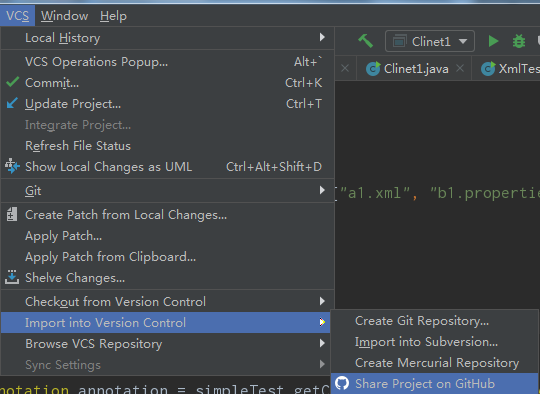Select Create Git Repository... option
Image resolution: width=540 pixels, height=394 pixels.
point(434,321)
